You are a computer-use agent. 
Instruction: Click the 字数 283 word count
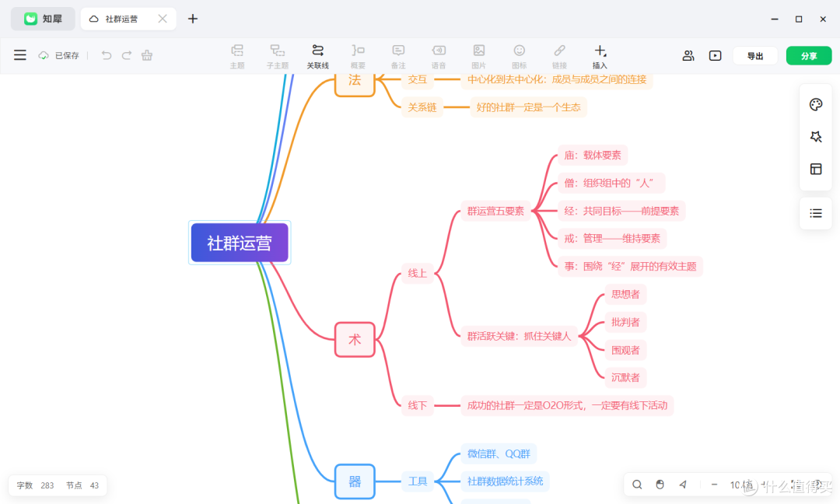point(35,485)
